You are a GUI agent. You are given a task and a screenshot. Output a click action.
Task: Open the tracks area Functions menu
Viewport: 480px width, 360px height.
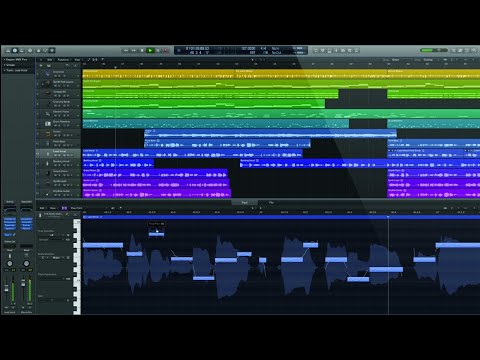[63, 60]
